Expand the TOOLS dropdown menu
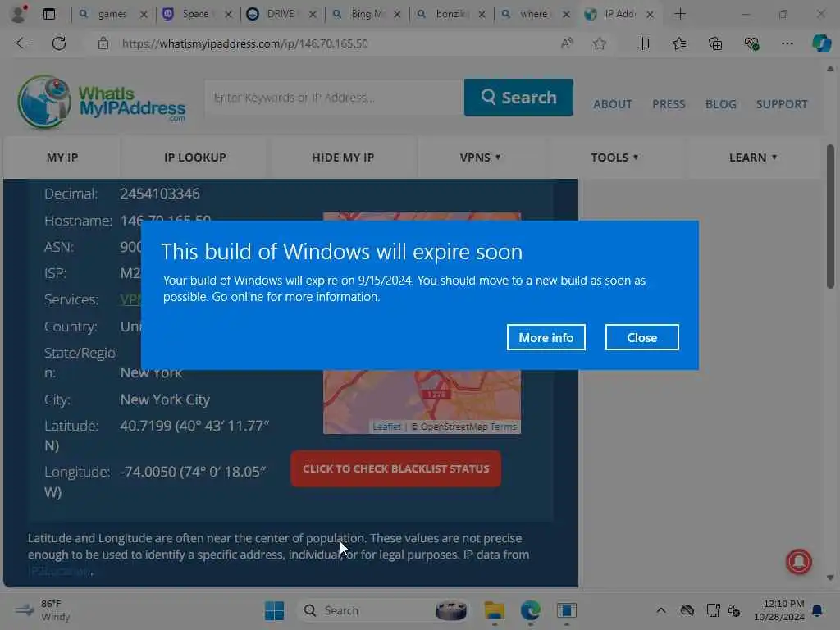 click(614, 157)
